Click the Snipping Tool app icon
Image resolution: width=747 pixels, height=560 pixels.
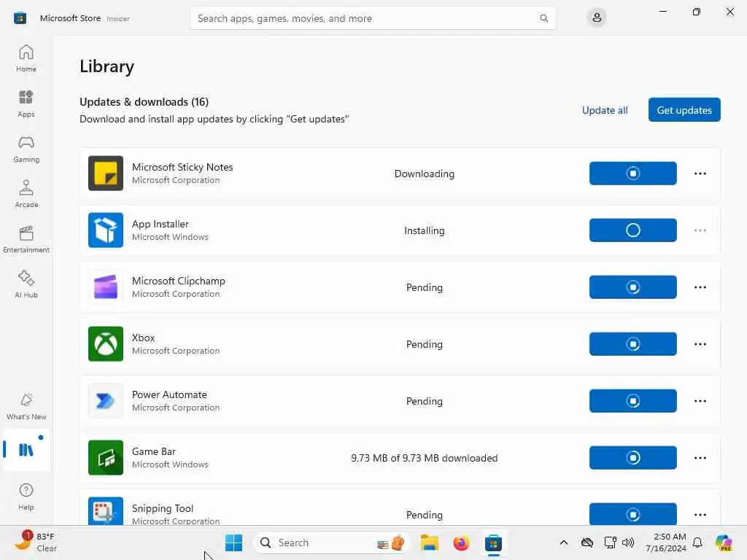coord(106,512)
